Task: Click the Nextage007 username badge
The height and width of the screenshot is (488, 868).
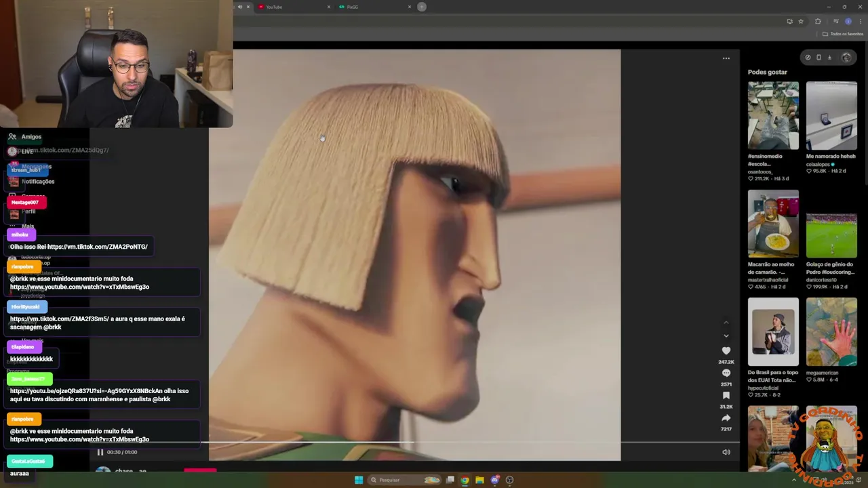Action: [25, 202]
